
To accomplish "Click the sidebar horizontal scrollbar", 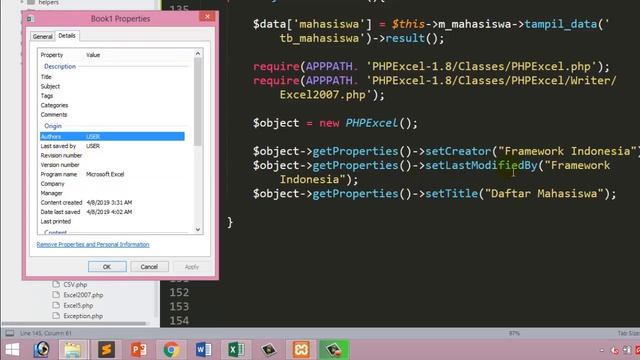I will tap(73, 324).
